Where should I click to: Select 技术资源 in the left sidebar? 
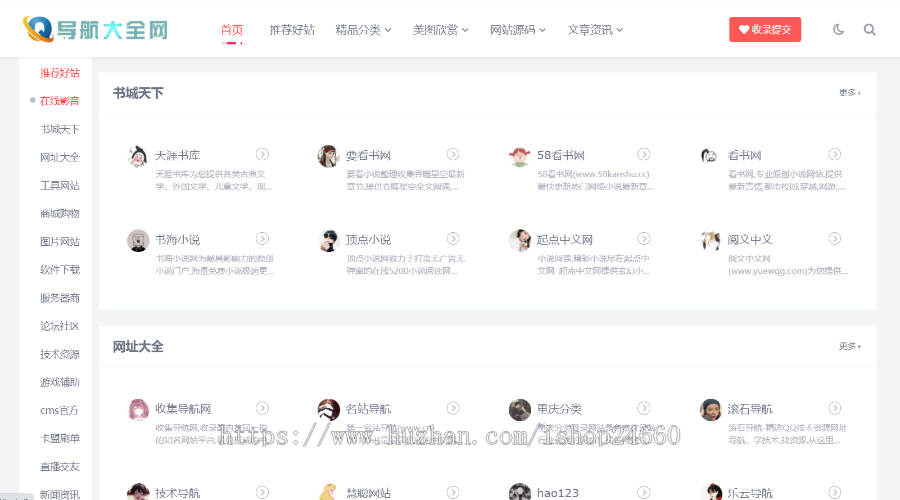(x=60, y=354)
